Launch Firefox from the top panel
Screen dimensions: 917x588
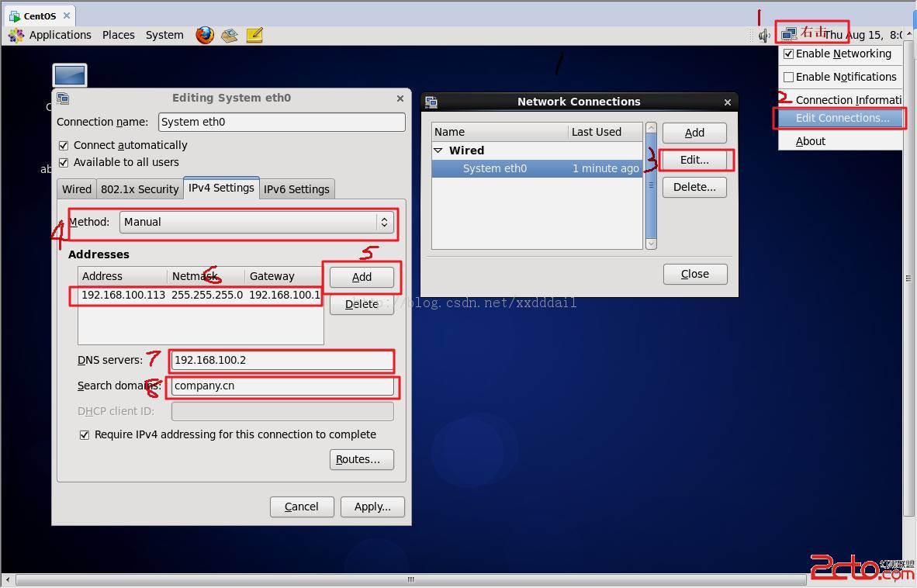pos(205,35)
